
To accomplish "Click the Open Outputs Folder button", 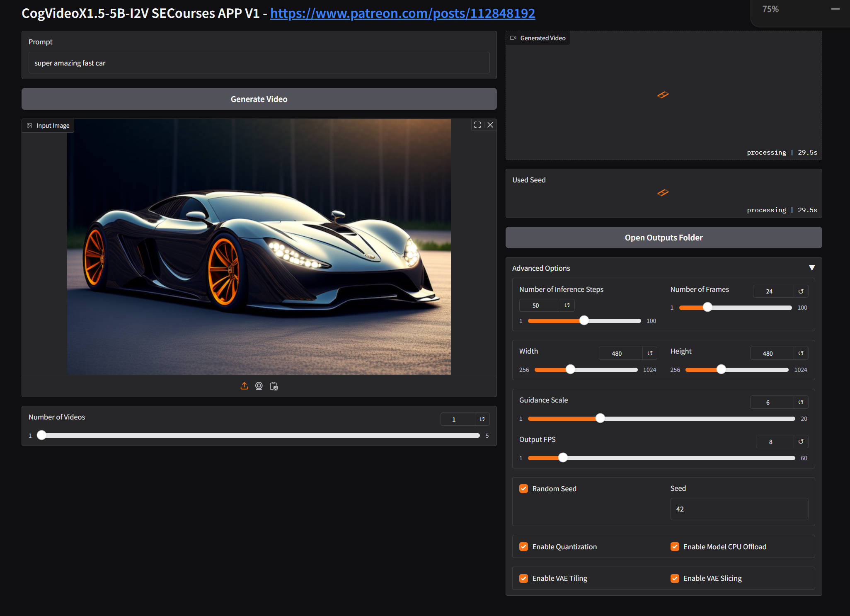I will [x=664, y=238].
